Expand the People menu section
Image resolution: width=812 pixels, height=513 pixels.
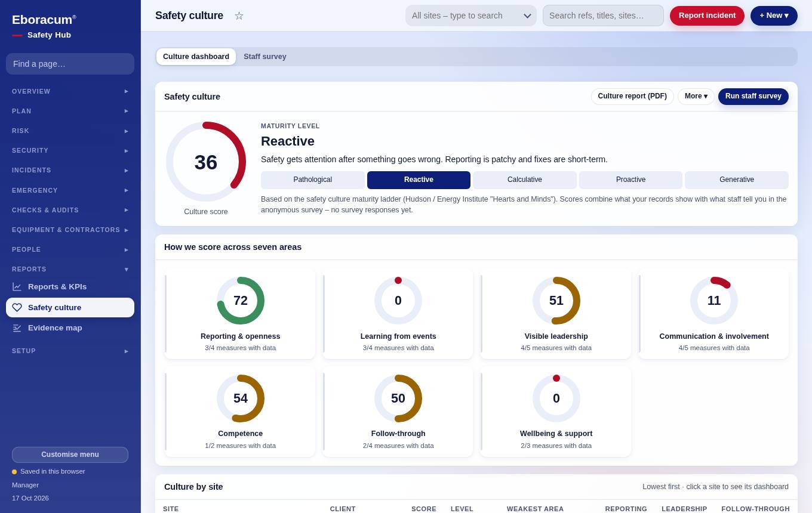pyautogui.click(x=70, y=250)
